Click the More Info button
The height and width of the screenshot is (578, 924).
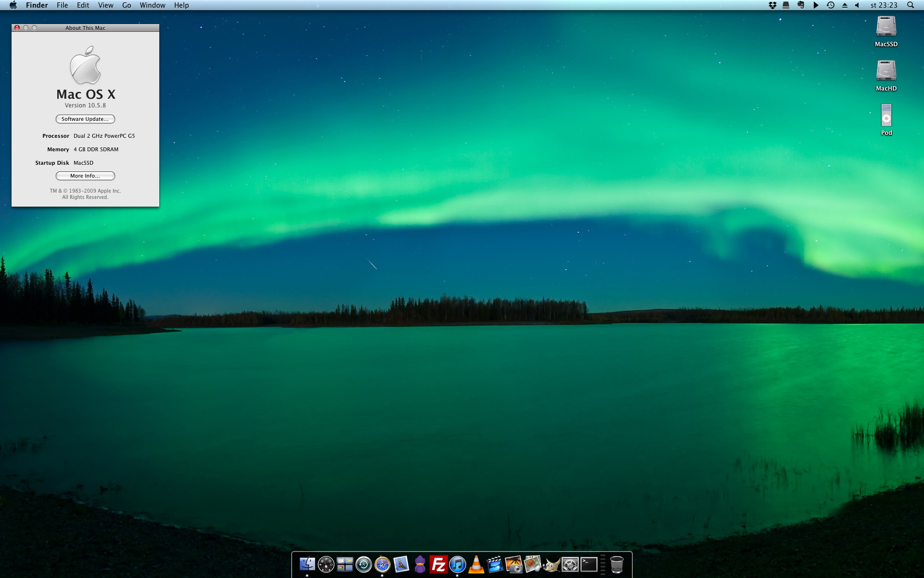click(85, 176)
